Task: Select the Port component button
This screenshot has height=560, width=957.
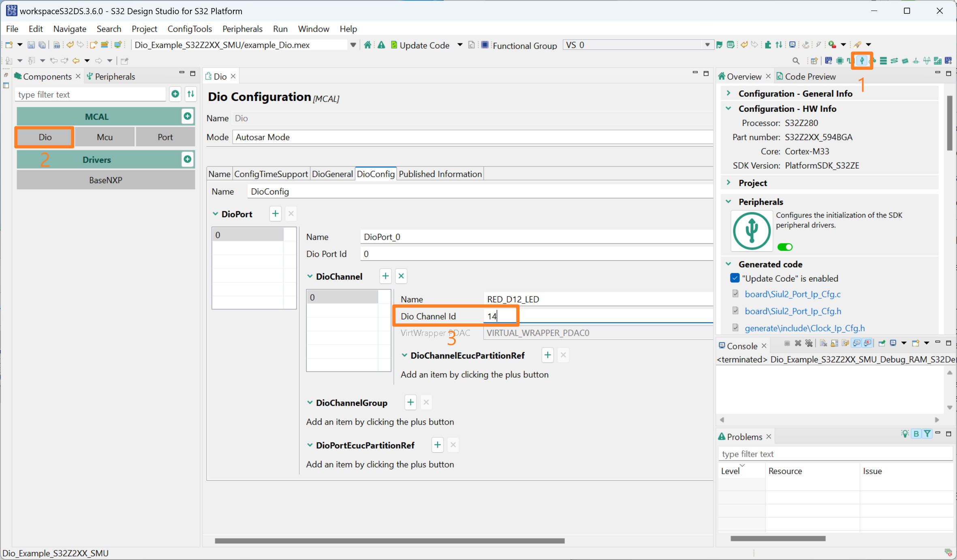Action: (x=165, y=137)
